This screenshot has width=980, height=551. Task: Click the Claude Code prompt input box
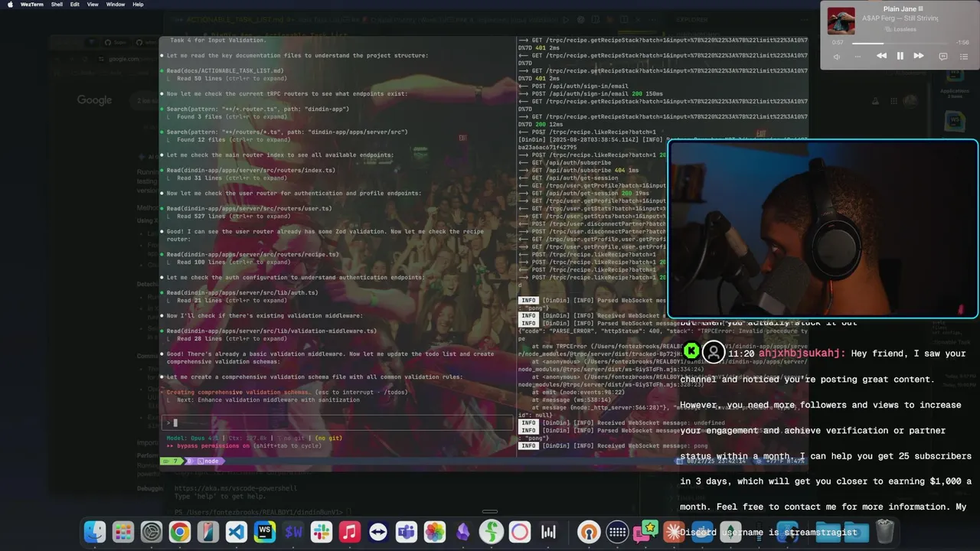(338, 422)
